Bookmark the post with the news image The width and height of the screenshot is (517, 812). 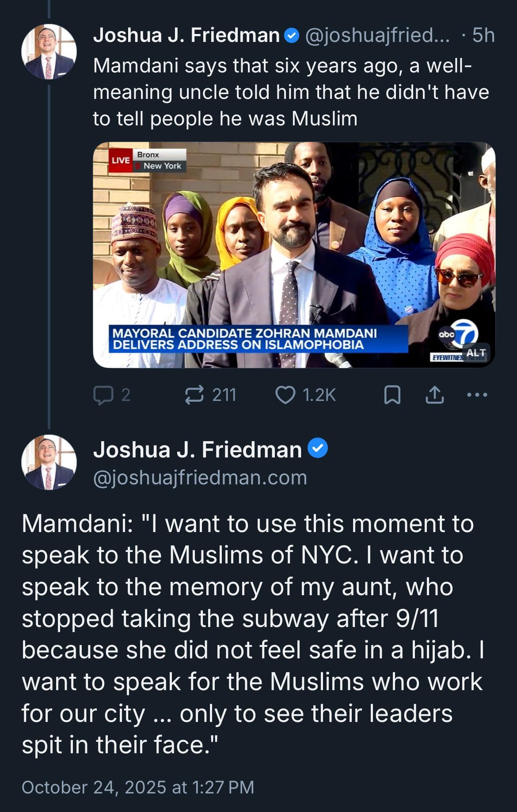pyautogui.click(x=392, y=395)
